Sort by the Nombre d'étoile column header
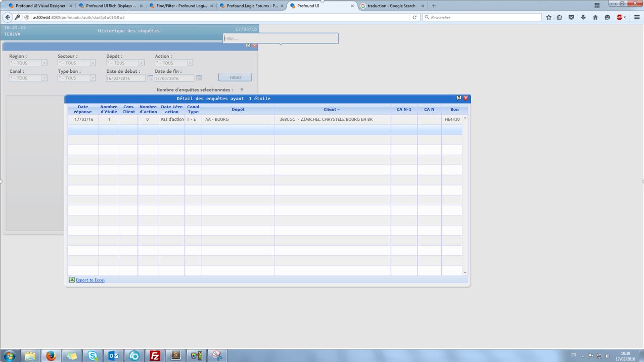 [109, 109]
